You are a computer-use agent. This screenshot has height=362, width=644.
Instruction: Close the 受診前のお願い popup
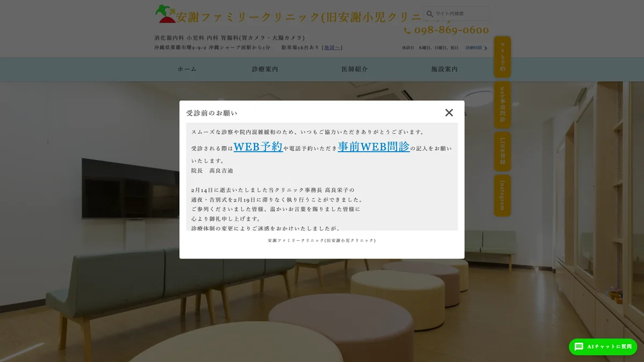tap(449, 113)
